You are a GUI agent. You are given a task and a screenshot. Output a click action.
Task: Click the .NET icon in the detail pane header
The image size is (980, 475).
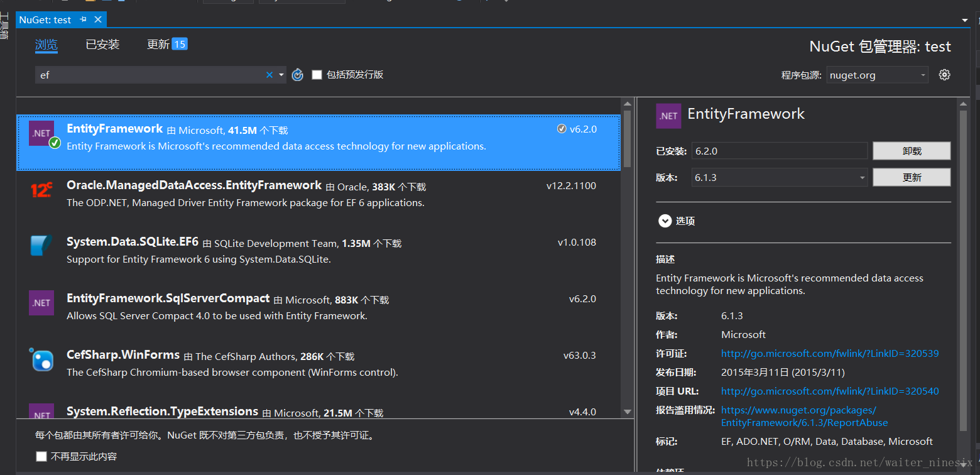668,116
